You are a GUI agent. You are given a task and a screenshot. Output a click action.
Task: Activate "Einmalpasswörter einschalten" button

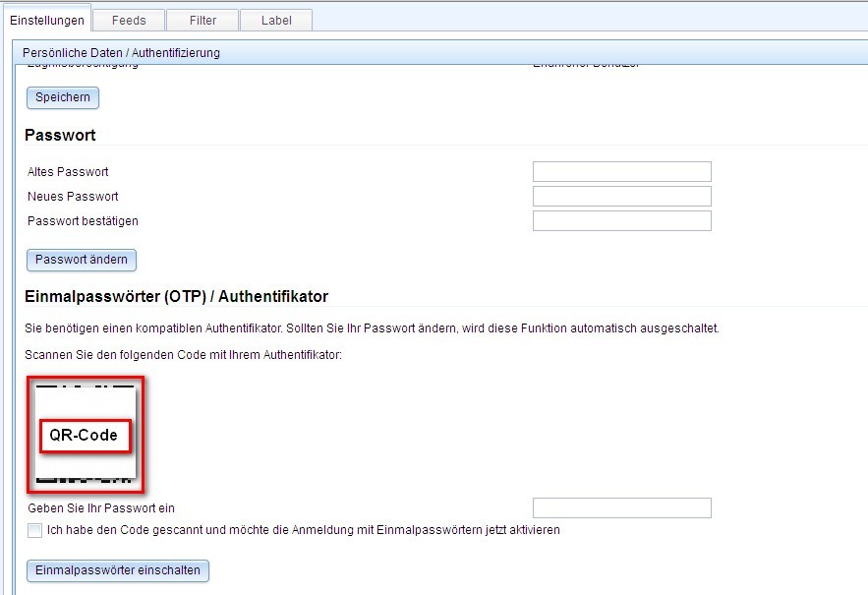117,570
